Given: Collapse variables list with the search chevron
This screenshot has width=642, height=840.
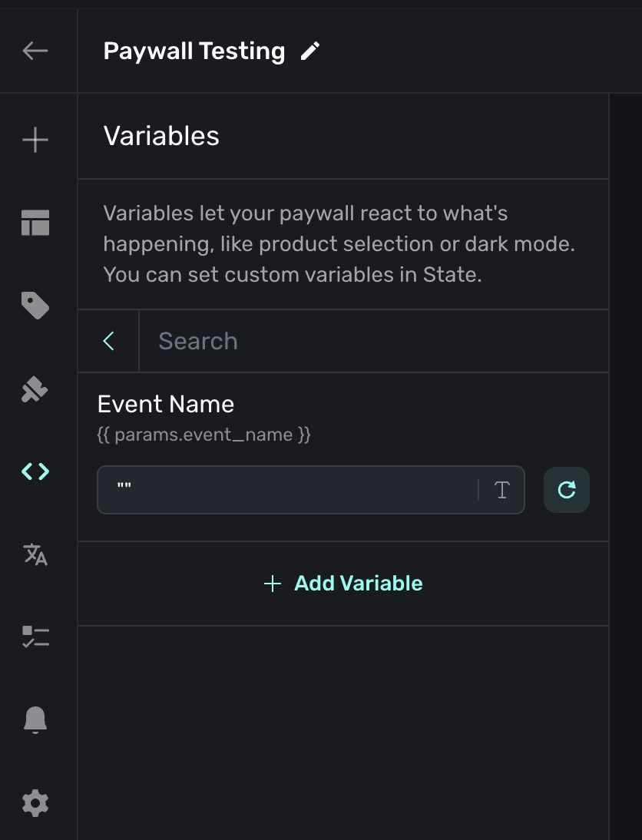Looking at the screenshot, I should click(x=109, y=341).
